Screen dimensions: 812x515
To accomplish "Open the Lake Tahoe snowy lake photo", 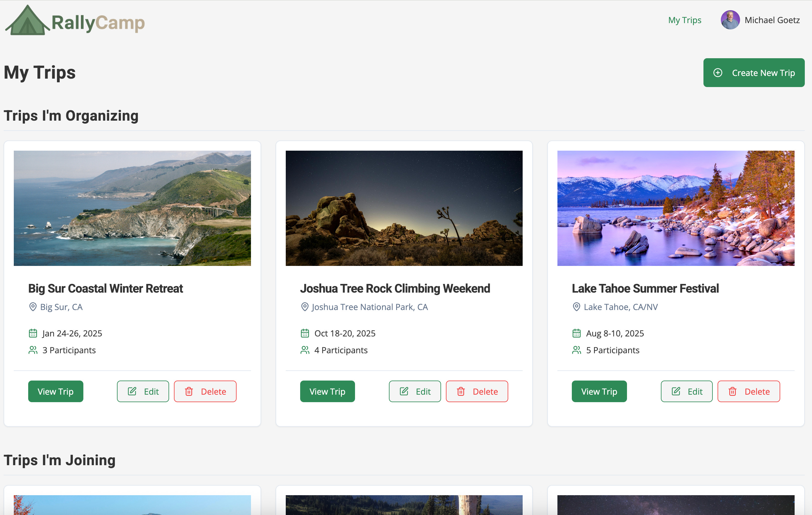I will click(676, 208).
